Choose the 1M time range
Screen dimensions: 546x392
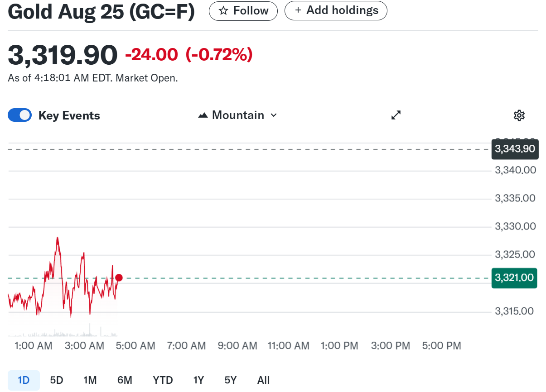click(x=90, y=380)
